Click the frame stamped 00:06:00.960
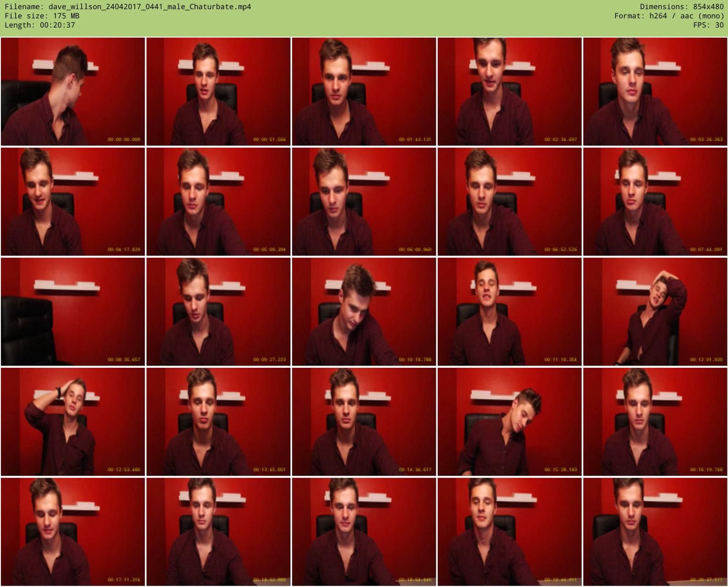728x587 pixels. click(364, 201)
